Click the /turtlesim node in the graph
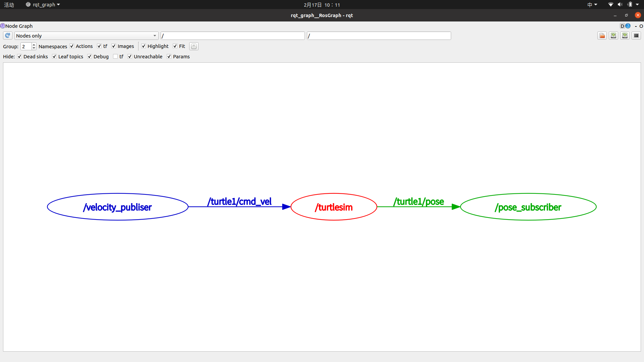Image resolution: width=644 pixels, height=362 pixels. point(334,207)
